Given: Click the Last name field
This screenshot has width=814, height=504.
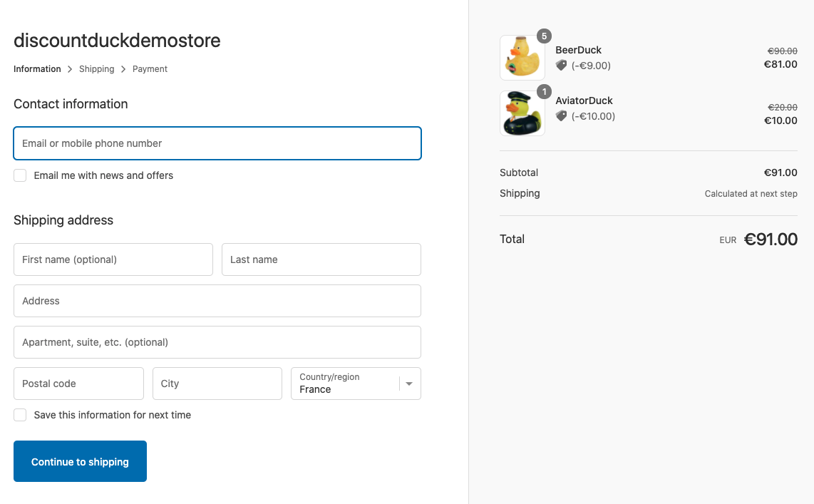Looking at the screenshot, I should (x=321, y=259).
